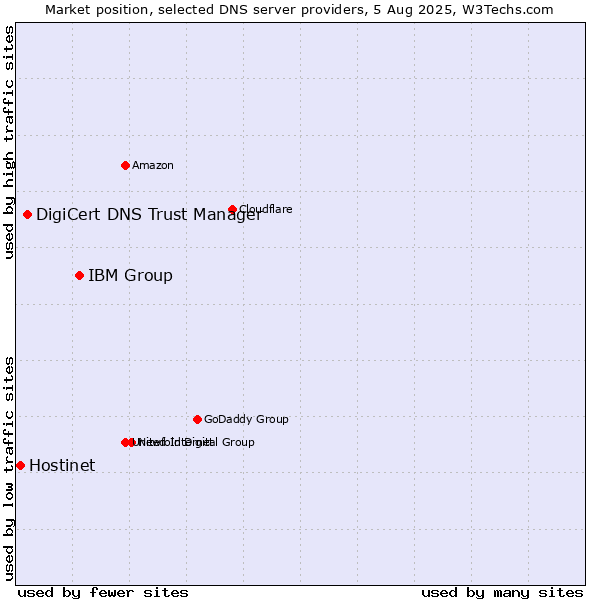Select the Hostinet data point
Viewport: 600px width, 600px height.
pyautogui.click(x=20, y=465)
